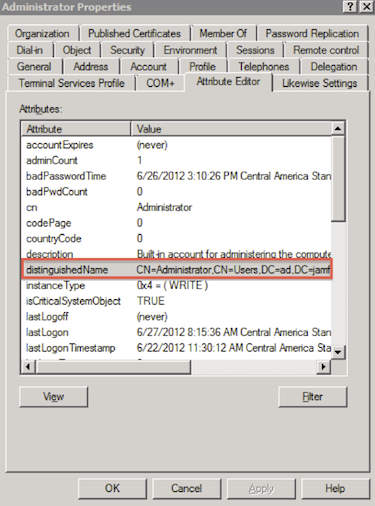Select the countryCode attribute row
375x506 pixels.
(177, 239)
